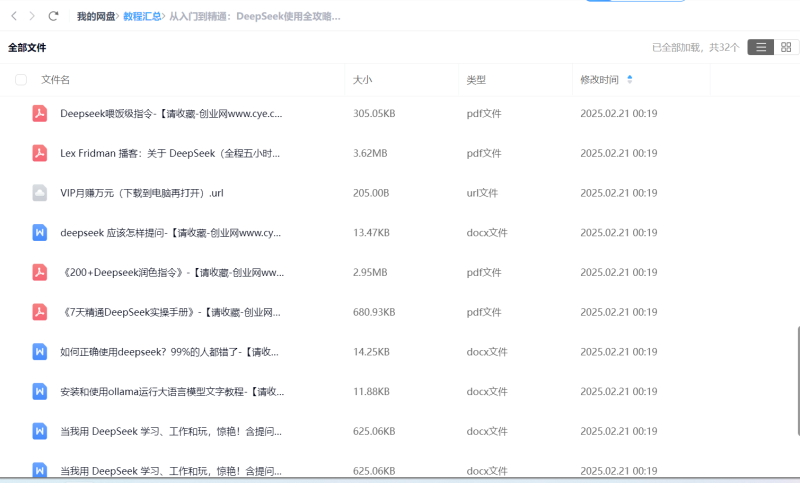This screenshot has height=483, width=800.
Task: Click the 已全部加载，共32个 status text
Action: 695,47
